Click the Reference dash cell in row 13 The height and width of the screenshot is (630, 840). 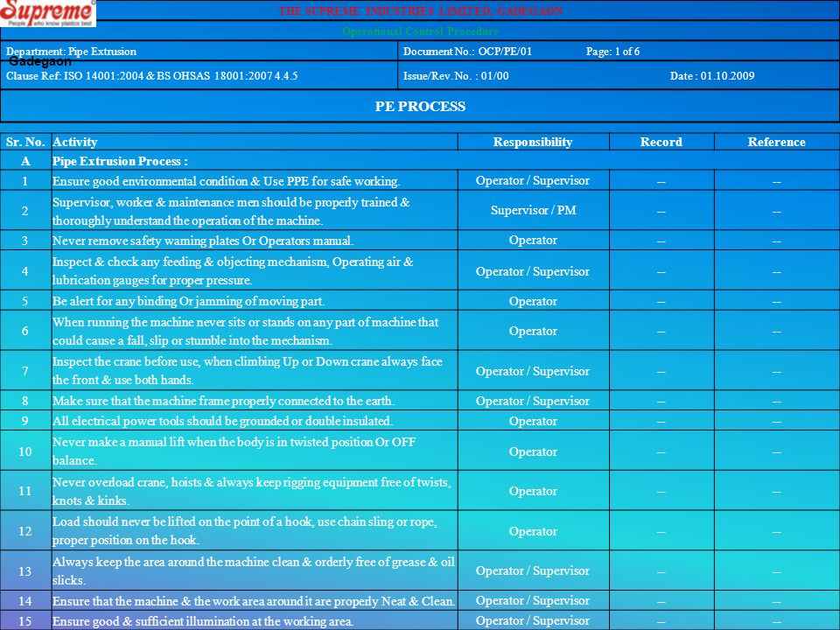[777, 570]
